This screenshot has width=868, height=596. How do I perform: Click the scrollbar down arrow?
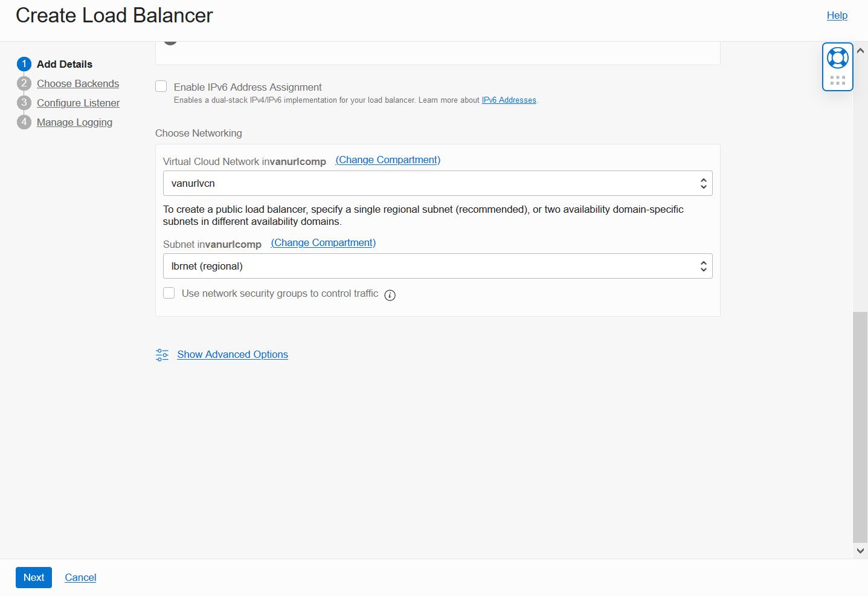860,551
